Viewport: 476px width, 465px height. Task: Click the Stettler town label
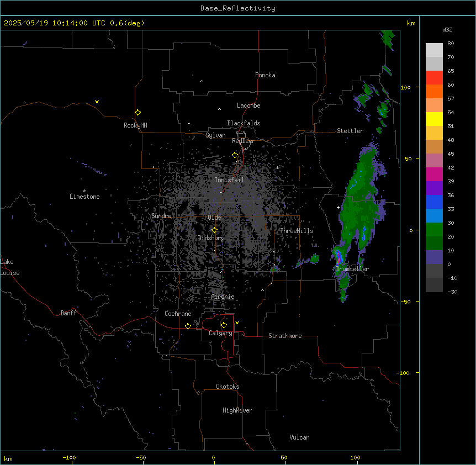pyautogui.click(x=350, y=131)
